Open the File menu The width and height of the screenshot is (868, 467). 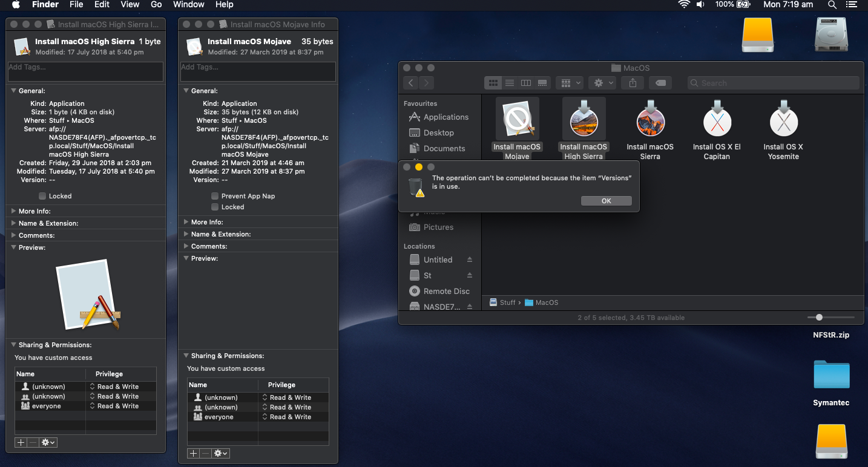click(76, 4)
